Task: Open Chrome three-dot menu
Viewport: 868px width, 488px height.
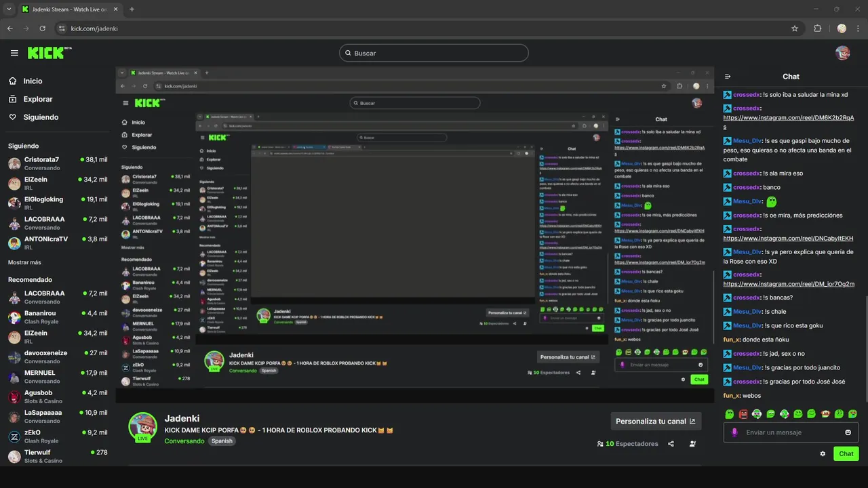Action: [858, 28]
